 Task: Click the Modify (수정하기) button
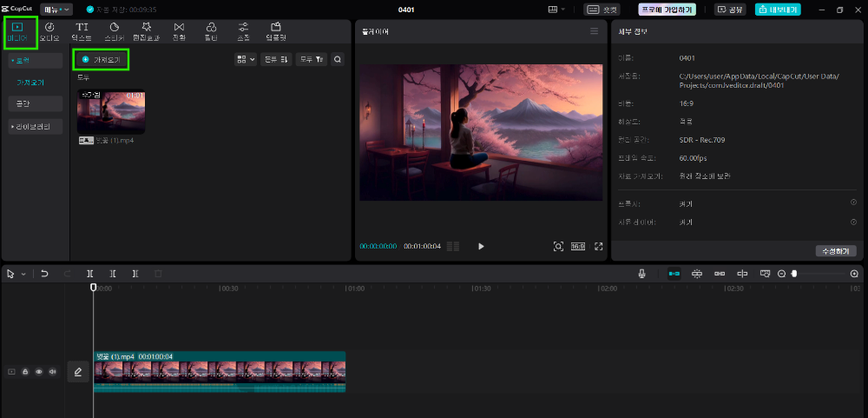pos(836,251)
